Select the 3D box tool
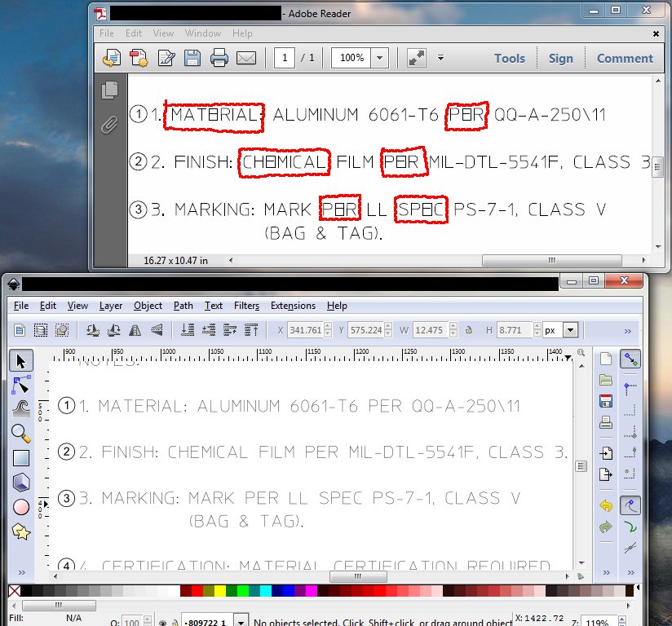The height and width of the screenshot is (626, 672). [x=21, y=483]
